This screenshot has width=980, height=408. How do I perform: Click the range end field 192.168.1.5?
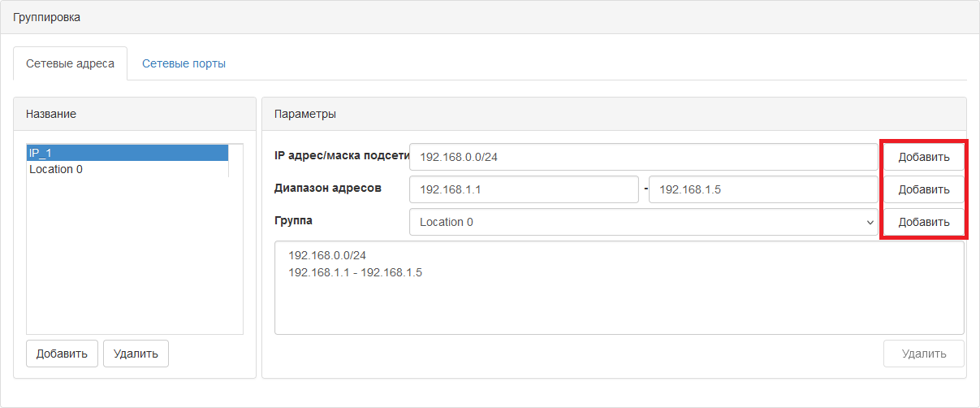pyautogui.click(x=763, y=189)
